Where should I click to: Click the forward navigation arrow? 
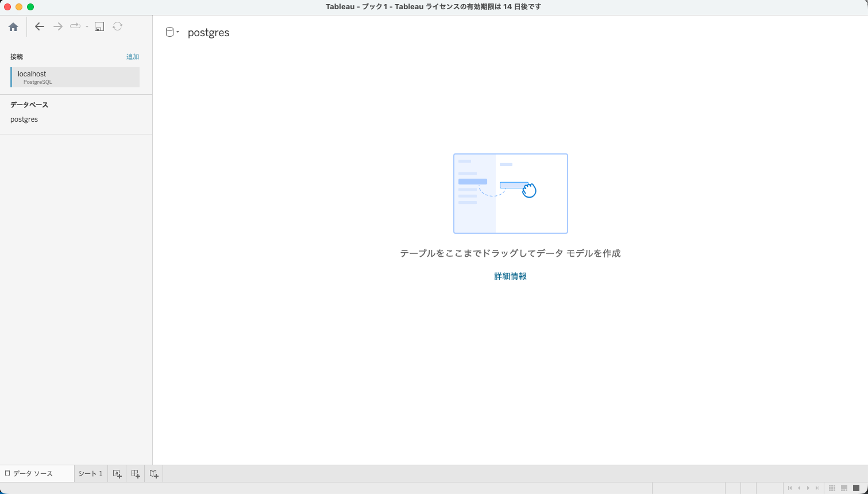point(57,26)
